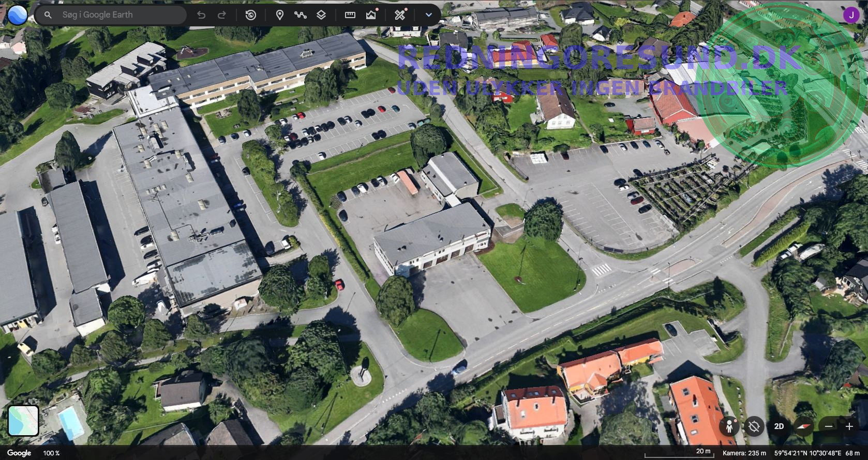Select the draw path or polygon tool

pyautogui.click(x=301, y=15)
